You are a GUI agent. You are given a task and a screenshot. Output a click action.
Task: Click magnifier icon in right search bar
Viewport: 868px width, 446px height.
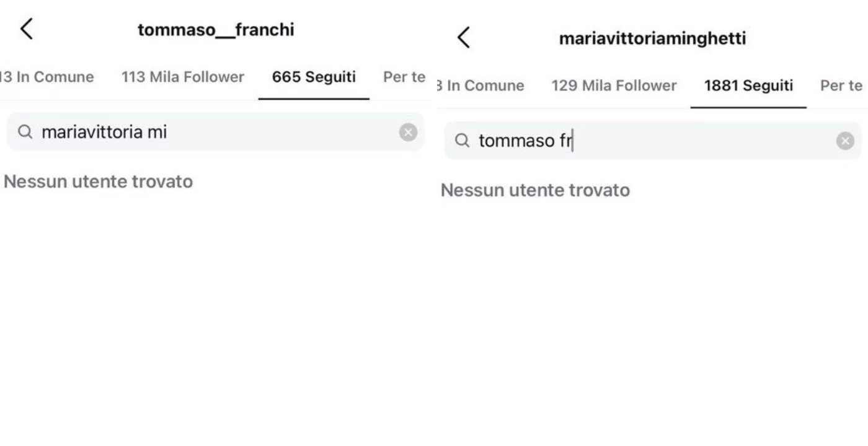(463, 141)
